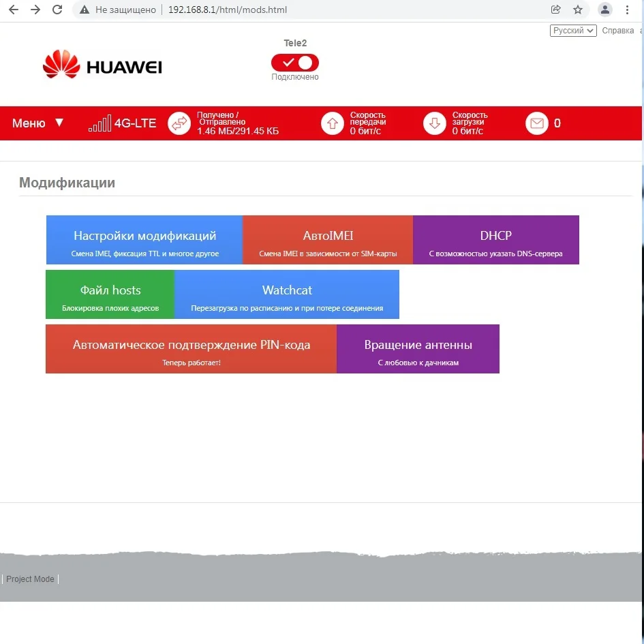
Task: Open the Watchcat tile
Action: (287, 294)
